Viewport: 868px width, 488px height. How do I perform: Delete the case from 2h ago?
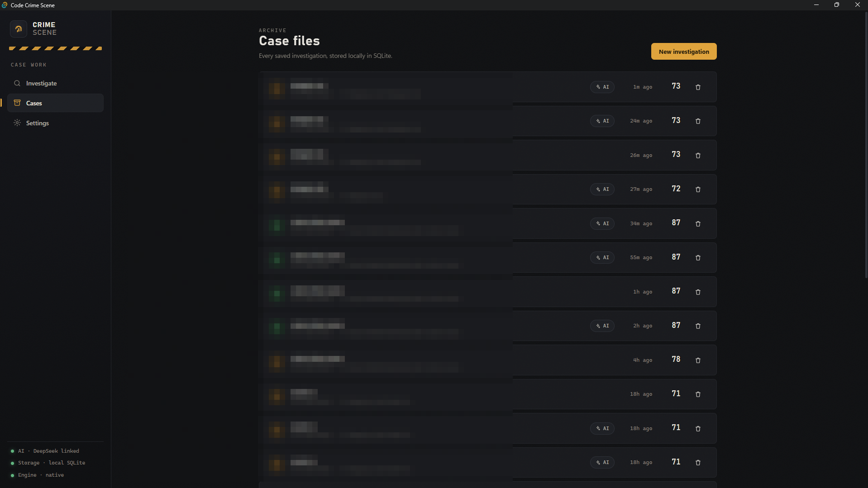[698, 326]
